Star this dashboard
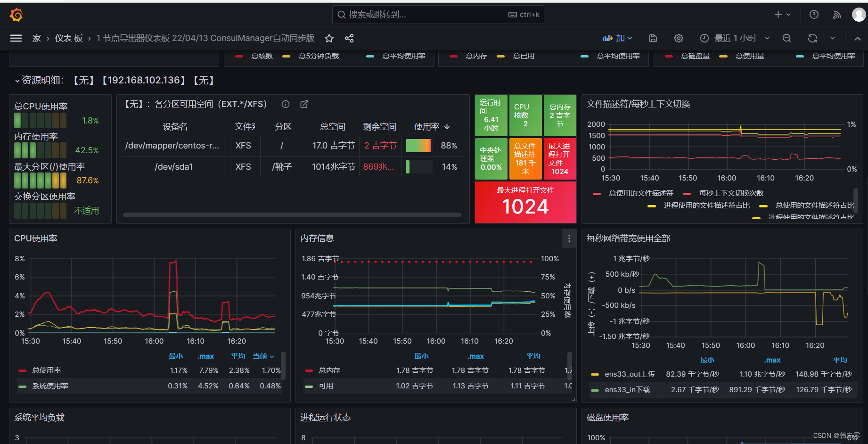Image resolution: width=868 pixels, height=444 pixels. [329, 38]
